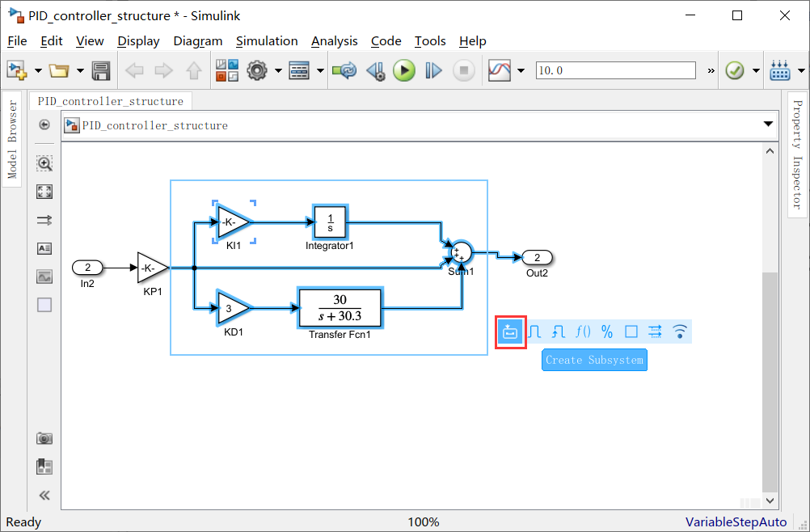This screenshot has height=532, width=810.
Task: Run the simulation with the Play icon
Action: tap(403, 70)
